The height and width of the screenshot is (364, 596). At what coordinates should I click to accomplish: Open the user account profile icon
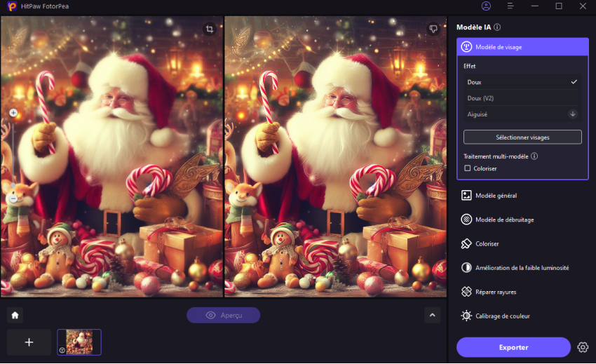coord(487,6)
